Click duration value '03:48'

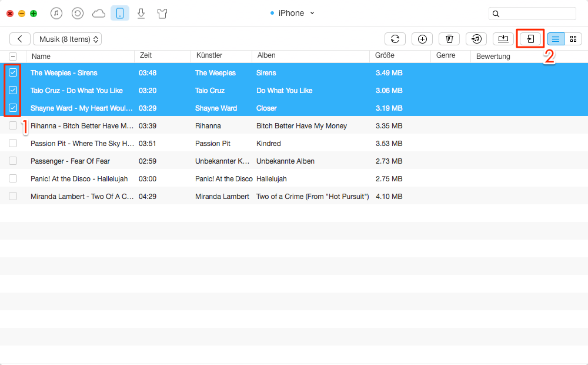click(148, 73)
